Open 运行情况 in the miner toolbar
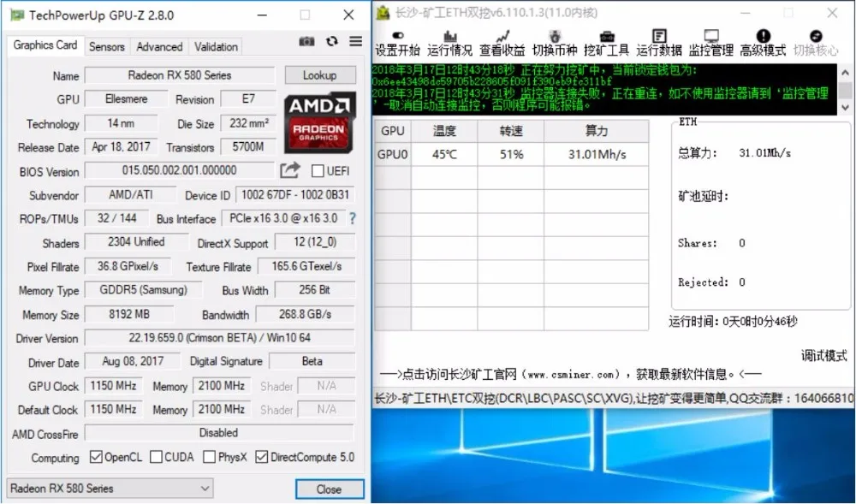 tap(450, 44)
